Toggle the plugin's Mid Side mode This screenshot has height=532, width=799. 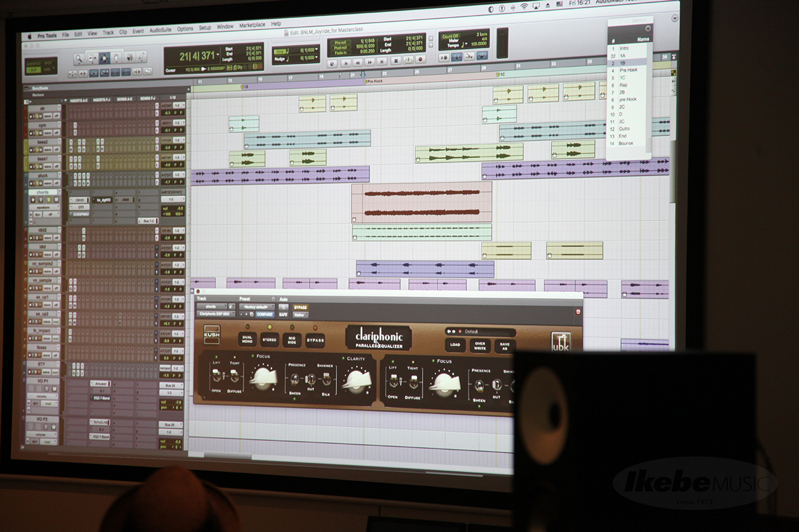pos(292,341)
